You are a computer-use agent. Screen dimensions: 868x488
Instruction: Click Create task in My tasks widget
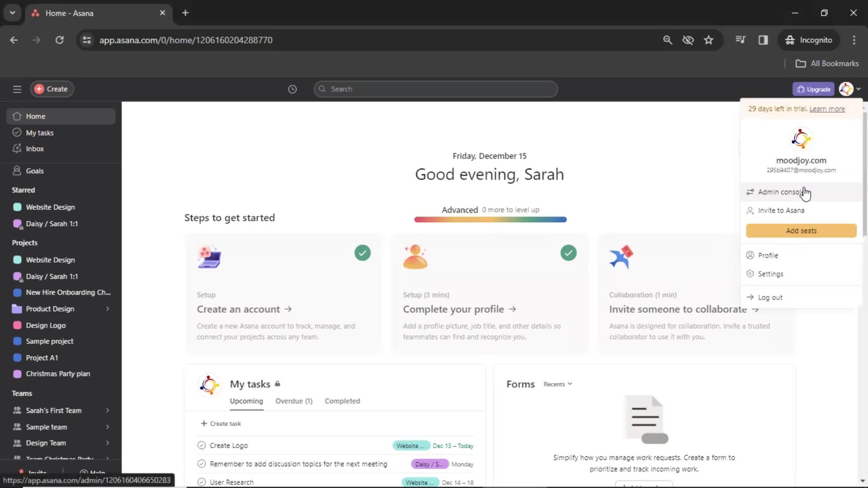point(221,423)
